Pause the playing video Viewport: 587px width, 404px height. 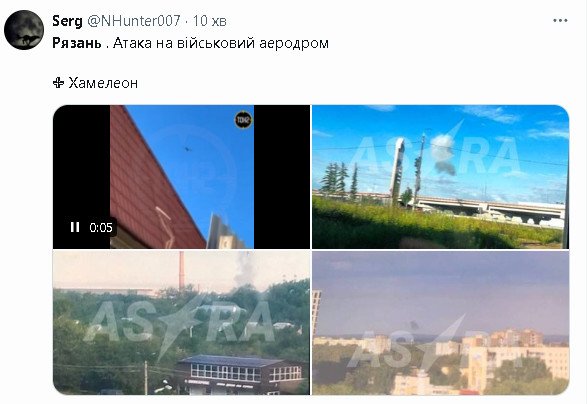pyautogui.click(x=75, y=227)
